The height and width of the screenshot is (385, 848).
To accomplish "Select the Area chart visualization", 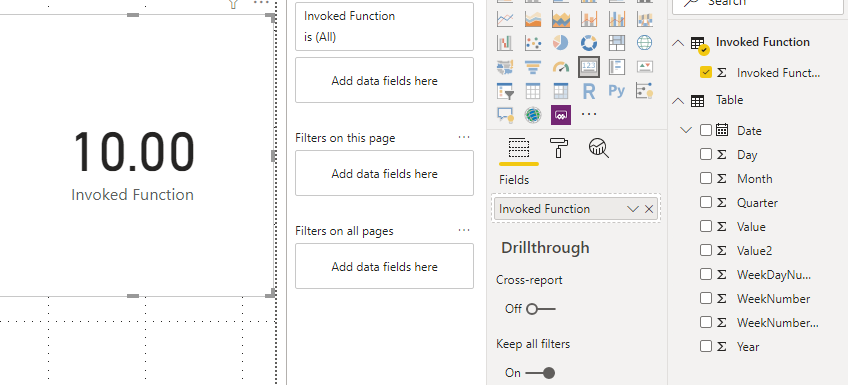I will [x=533, y=19].
